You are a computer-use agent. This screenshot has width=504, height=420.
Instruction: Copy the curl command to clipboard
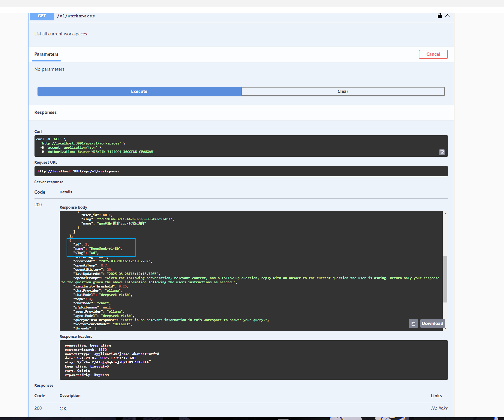click(x=442, y=152)
